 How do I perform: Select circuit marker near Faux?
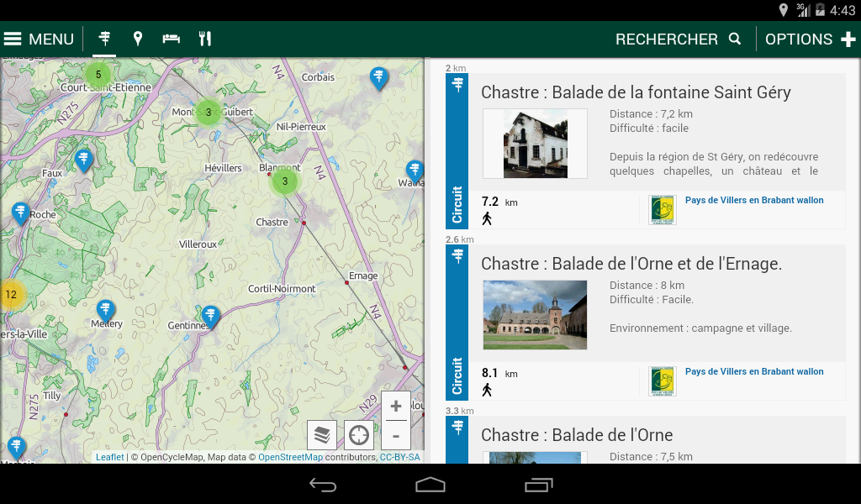click(x=83, y=161)
